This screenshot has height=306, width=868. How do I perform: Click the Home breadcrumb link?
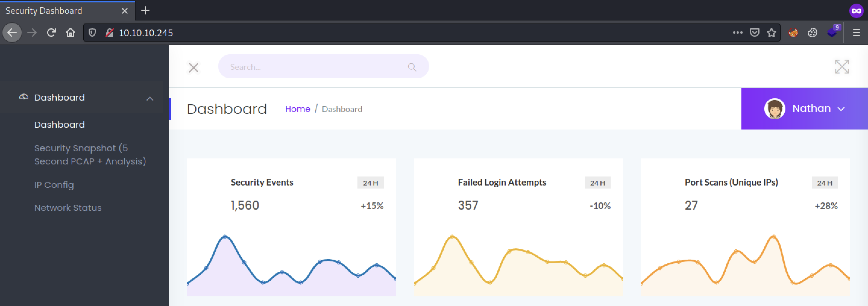[297, 109]
